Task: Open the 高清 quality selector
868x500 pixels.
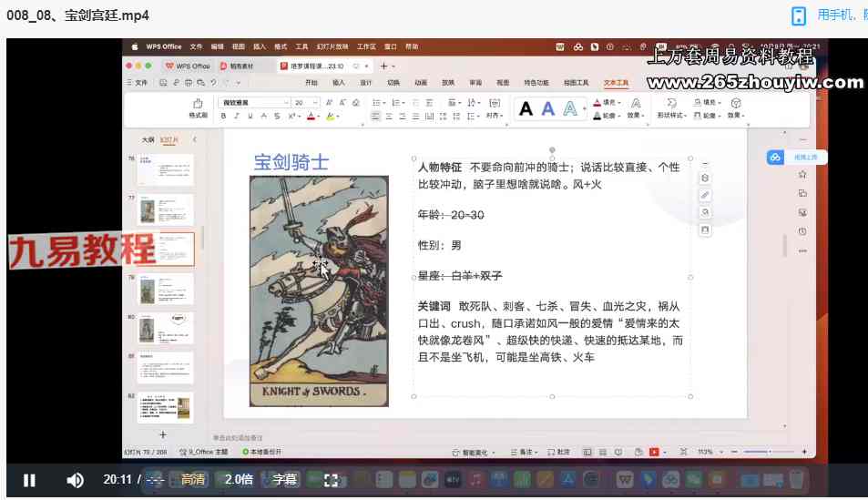Action: (x=193, y=480)
